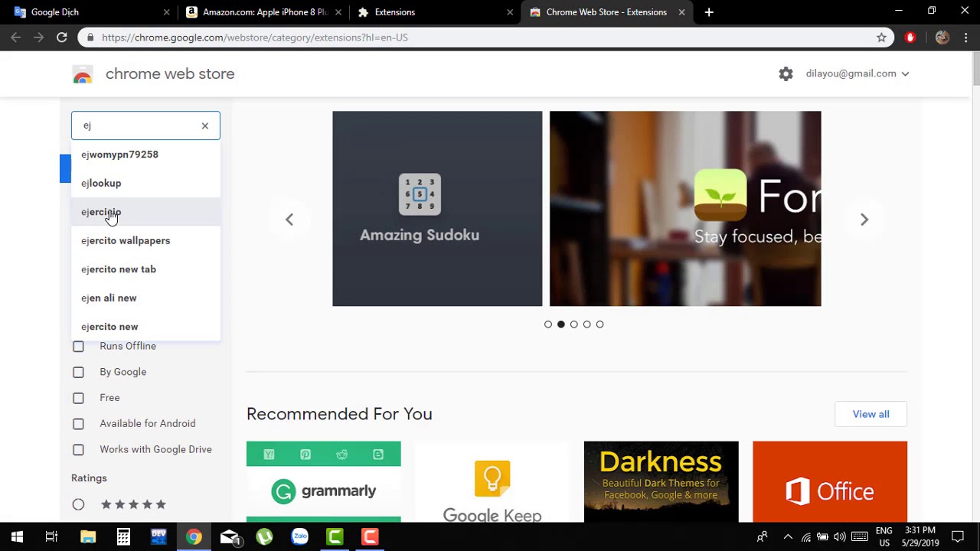
Task: Choose suggestion ejlookup
Action: point(145,183)
